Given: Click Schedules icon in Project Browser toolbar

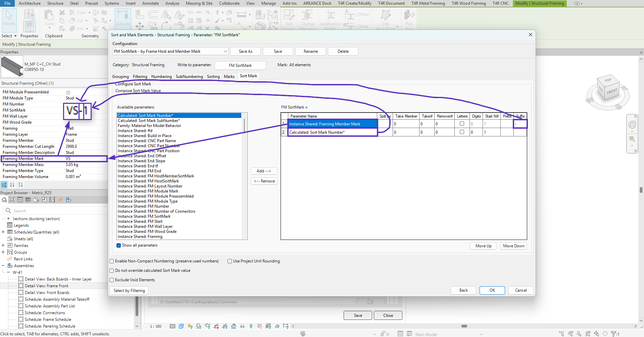Looking at the screenshot, I should pos(28,200).
